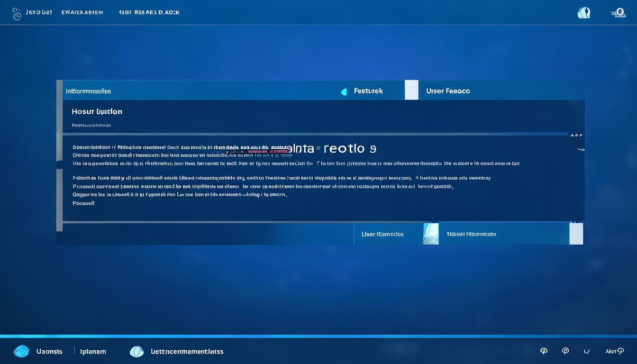This screenshot has height=364, width=637.
Task: Click the swirl logo icon at top-left
Action: 17,14
